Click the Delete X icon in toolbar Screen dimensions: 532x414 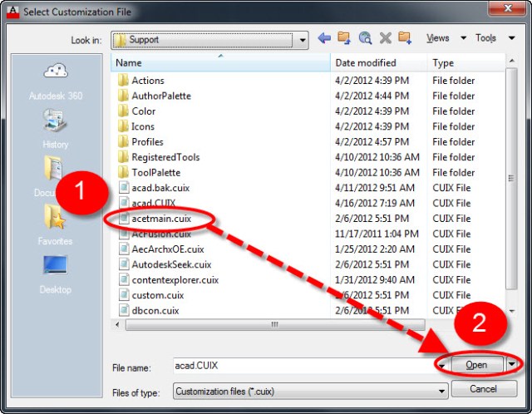click(x=385, y=38)
